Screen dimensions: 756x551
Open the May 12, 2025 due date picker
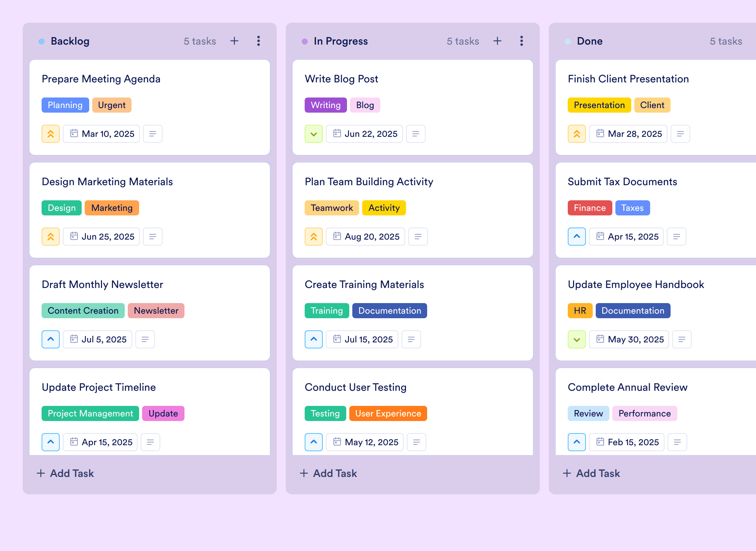click(x=365, y=442)
